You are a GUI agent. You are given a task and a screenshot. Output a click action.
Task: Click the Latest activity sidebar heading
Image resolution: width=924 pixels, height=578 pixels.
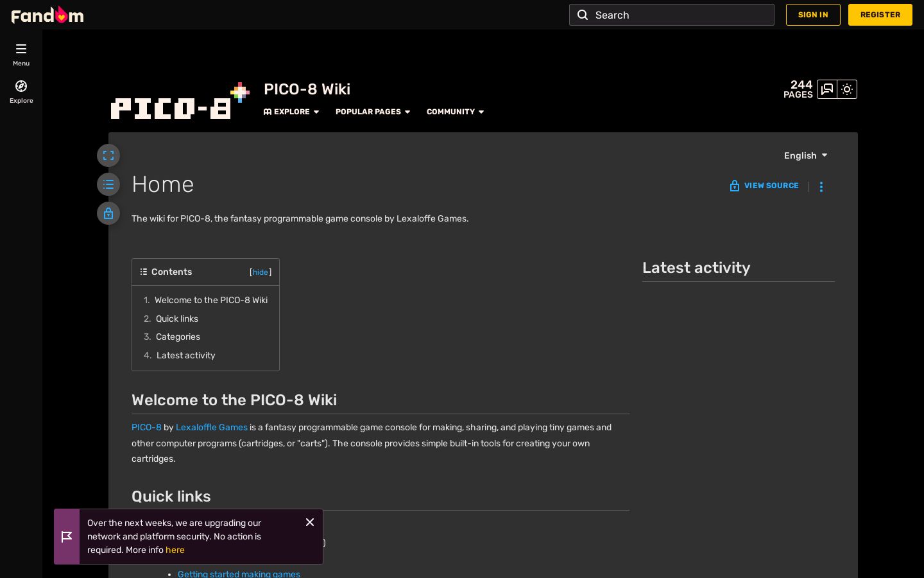coord(696,268)
